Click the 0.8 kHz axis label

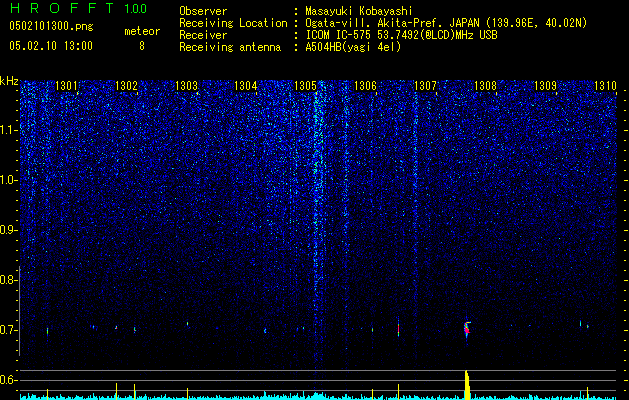[x=8, y=280]
